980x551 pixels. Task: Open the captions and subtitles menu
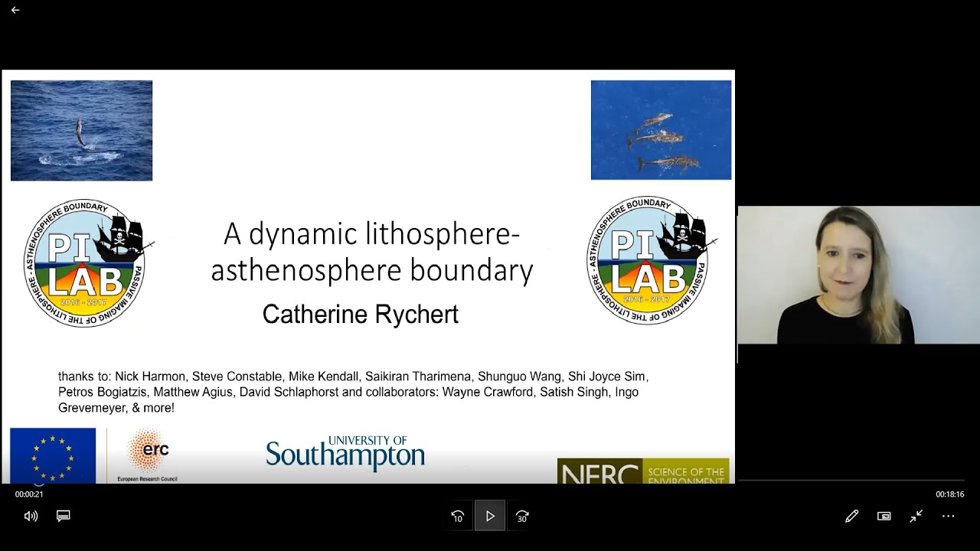pos(64,516)
